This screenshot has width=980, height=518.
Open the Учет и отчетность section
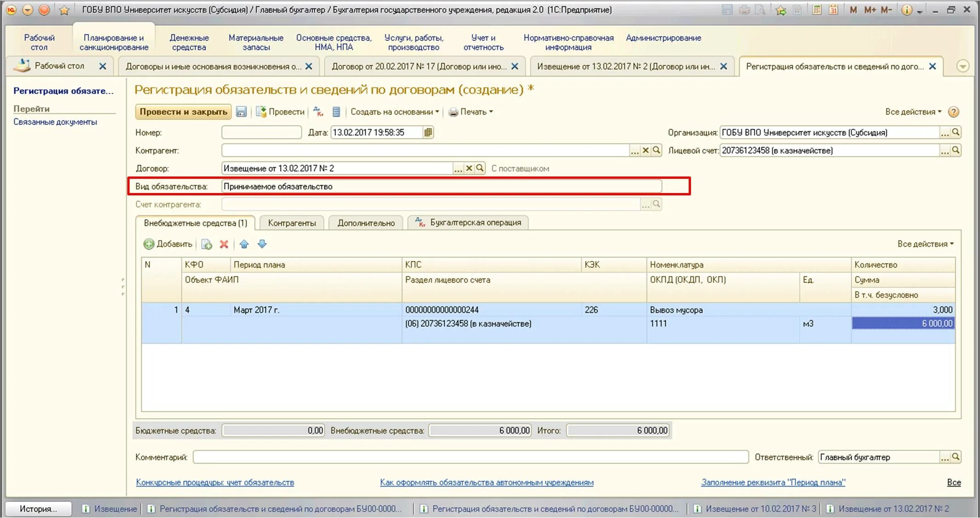tap(483, 42)
